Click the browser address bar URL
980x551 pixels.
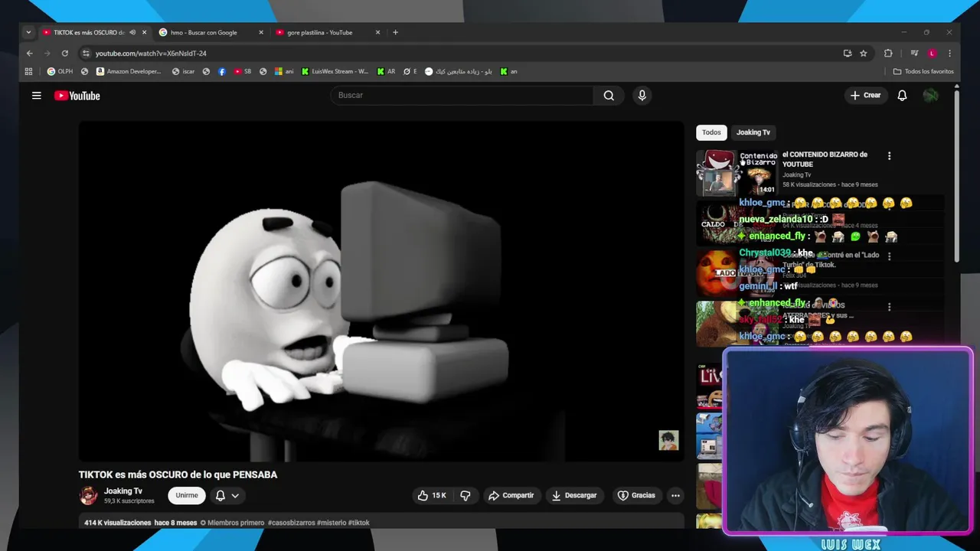pos(151,54)
